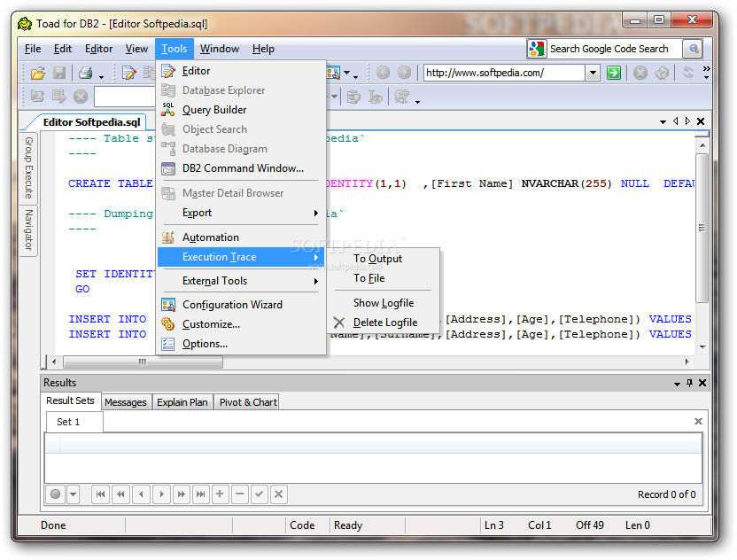Click the Save disk icon in toolbar
737x560 pixels.
(59, 73)
